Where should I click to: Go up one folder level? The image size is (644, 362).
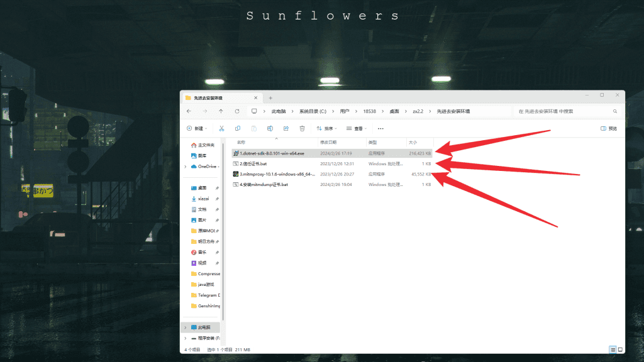click(221, 111)
